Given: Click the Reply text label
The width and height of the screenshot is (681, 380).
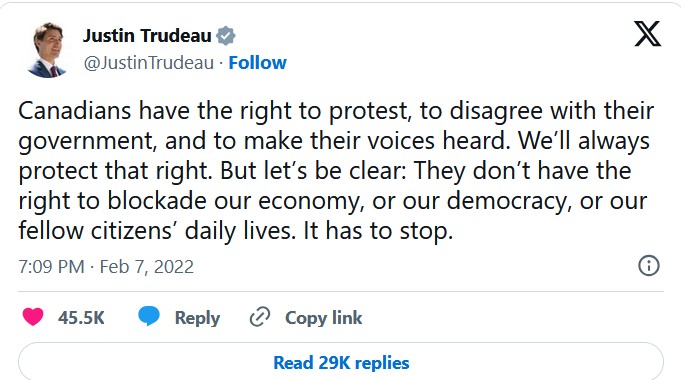Looking at the screenshot, I should click(x=197, y=318).
